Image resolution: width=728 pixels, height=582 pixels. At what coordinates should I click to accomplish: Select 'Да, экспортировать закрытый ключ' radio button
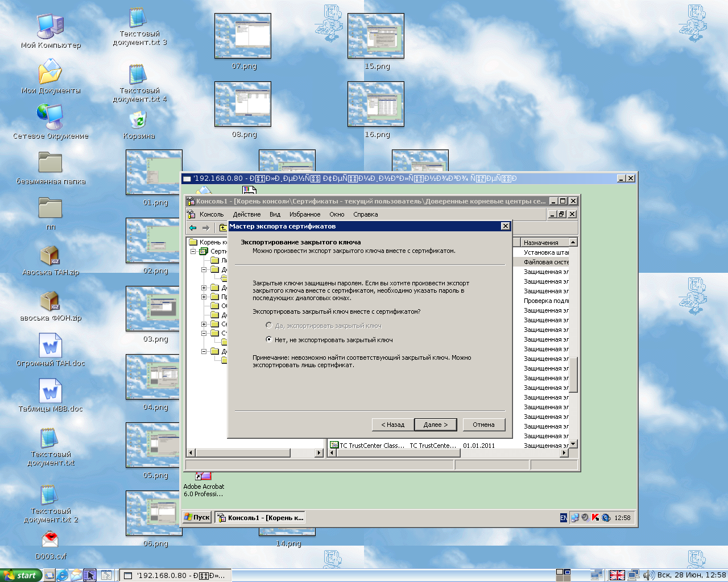pyautogui.click(x=269, y=326)
